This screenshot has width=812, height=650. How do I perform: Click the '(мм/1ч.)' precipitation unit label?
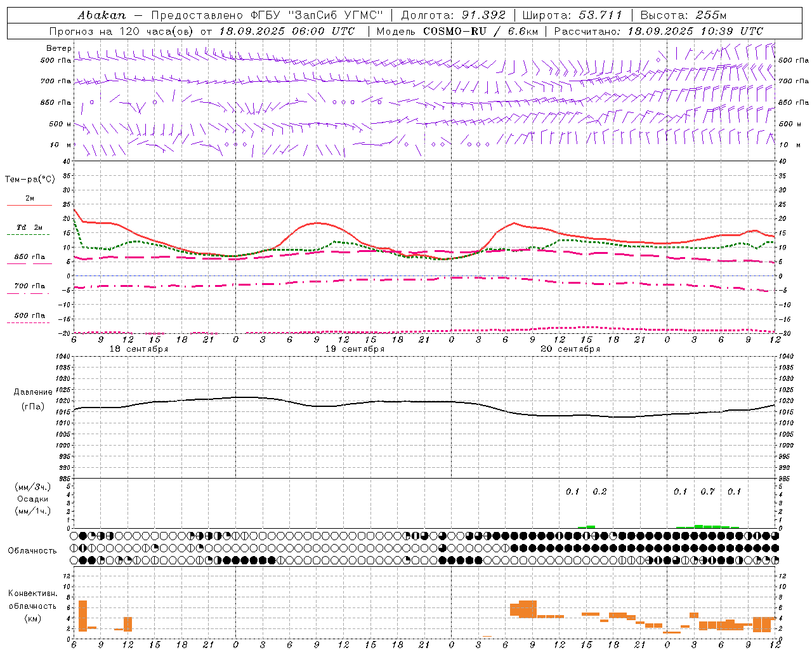pyautogui.click(x=33, y=511)
